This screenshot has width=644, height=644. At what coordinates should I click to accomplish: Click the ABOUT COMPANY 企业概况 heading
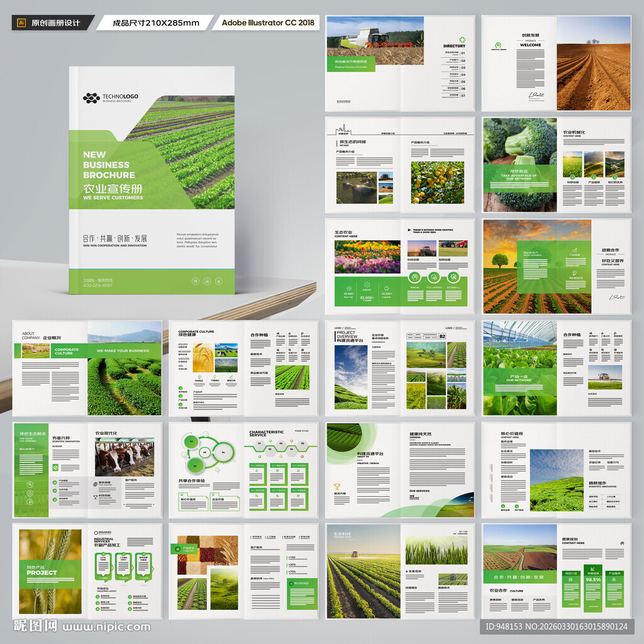click(x=41, y=336)
